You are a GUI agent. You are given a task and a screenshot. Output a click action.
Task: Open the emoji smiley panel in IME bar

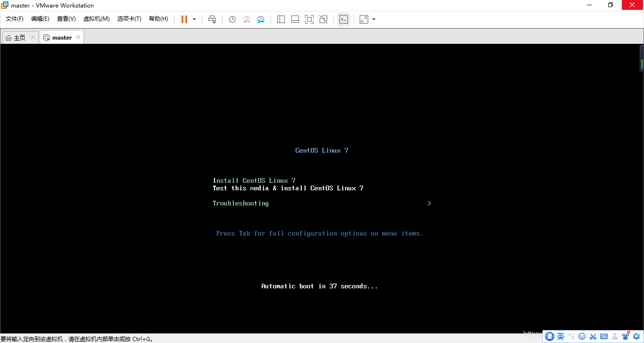[582, 336]
